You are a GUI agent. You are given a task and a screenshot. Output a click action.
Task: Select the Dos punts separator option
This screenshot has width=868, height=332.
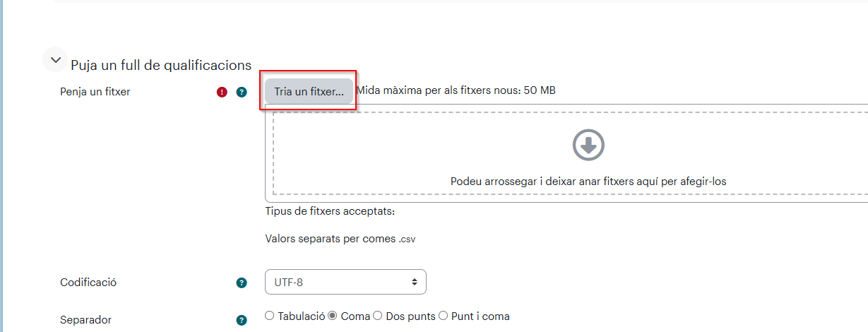click(x=377, y=316)
